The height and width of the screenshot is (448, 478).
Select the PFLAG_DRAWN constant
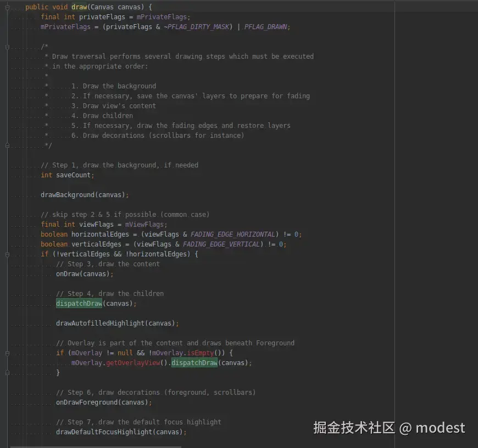266,26
